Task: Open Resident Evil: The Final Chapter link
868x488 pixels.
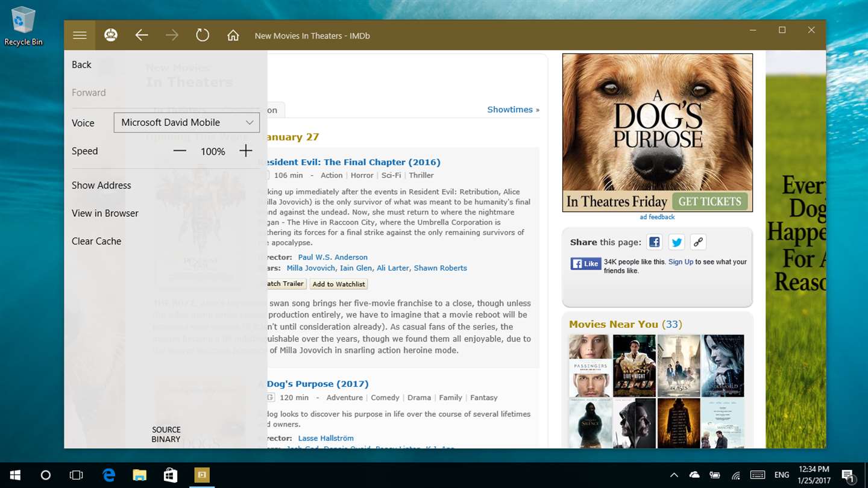Action: coord(354,162)
